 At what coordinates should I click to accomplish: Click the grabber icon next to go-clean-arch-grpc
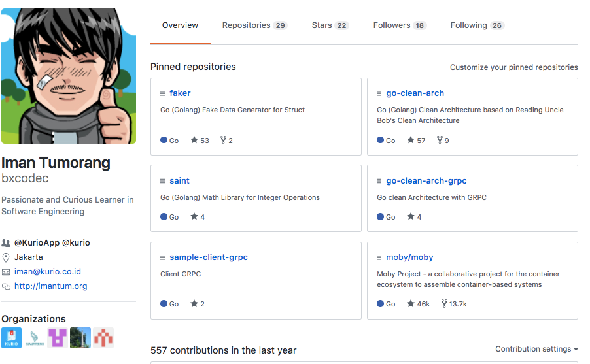click(x=379, y=181)
